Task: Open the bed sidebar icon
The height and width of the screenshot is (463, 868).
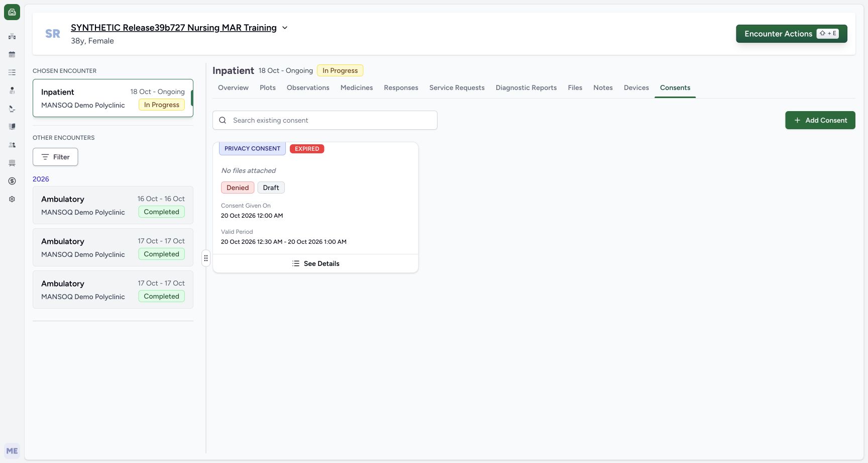Action: [12, 163]
